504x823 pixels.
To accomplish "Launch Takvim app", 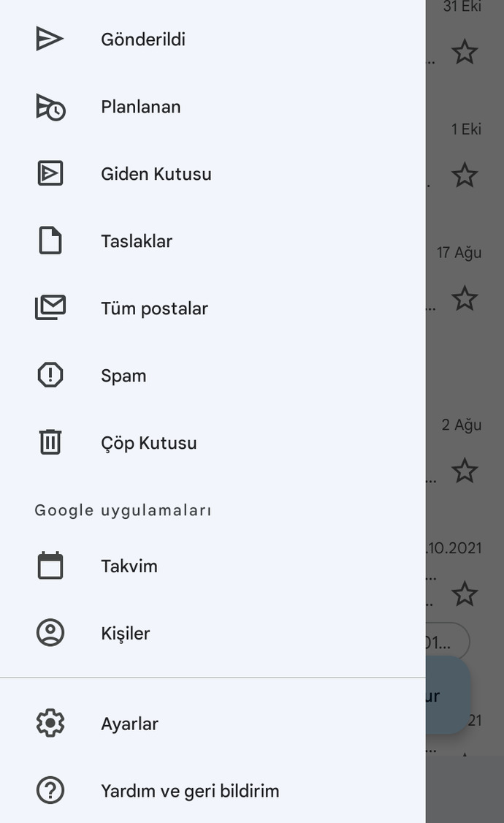I will click(213, 566).
